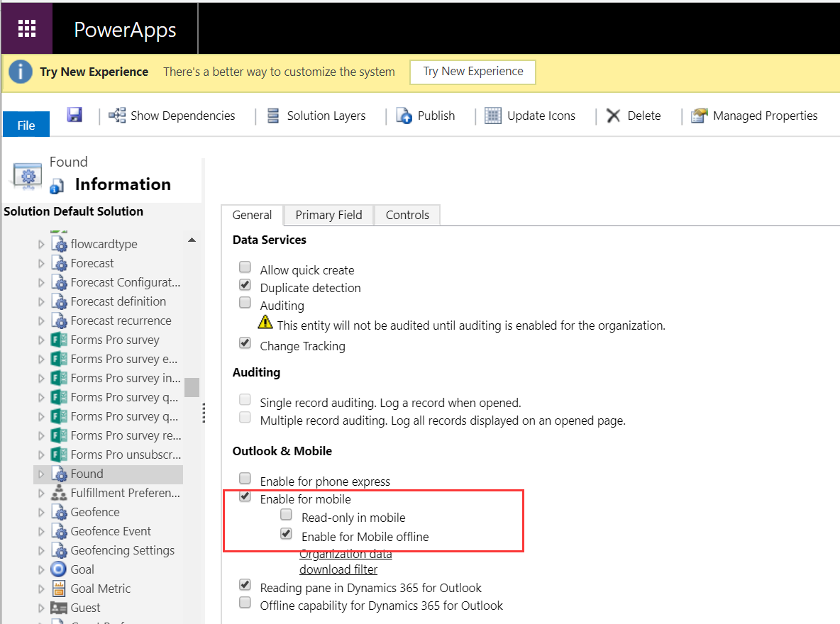The width and height of the screenshot is (840, 624).
Task: Click the Show Dependencies icon
Action: click(x=117, y=115)
